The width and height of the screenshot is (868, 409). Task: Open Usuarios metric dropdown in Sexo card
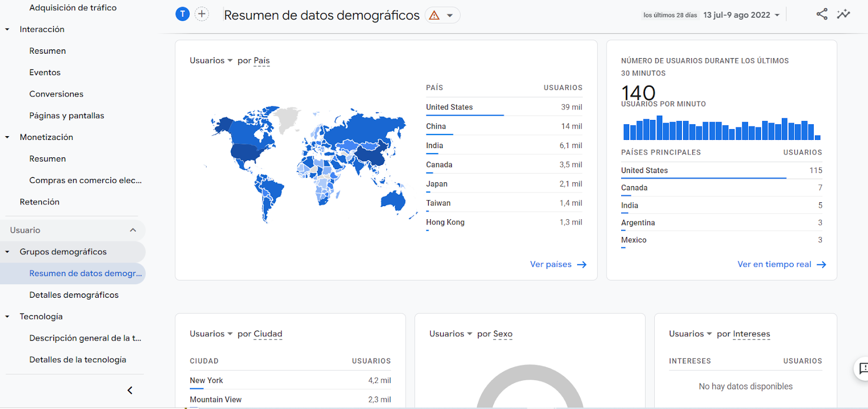(451, 334)
